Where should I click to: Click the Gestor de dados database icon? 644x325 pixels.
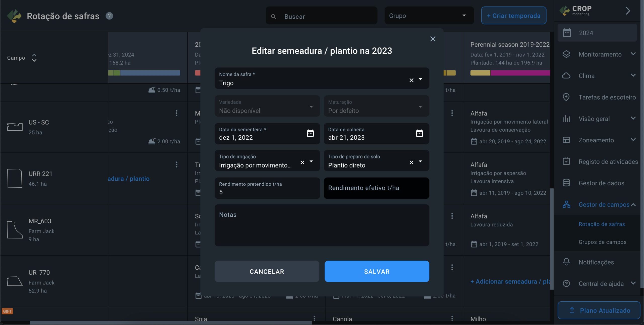pos(566,183)
